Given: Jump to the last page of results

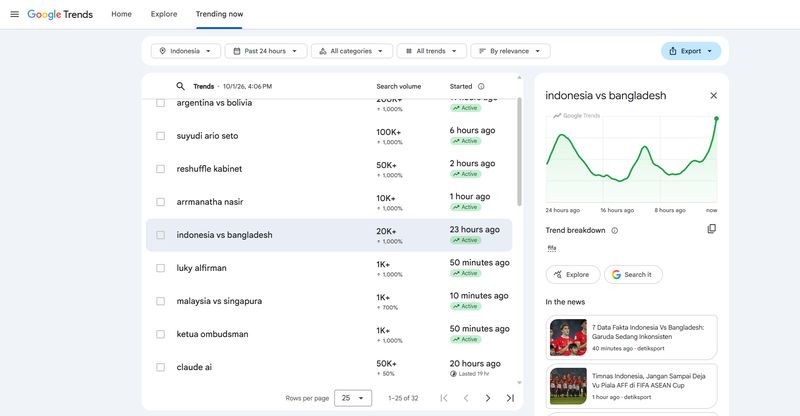Looking at the screenshot, I should (510, 398).
